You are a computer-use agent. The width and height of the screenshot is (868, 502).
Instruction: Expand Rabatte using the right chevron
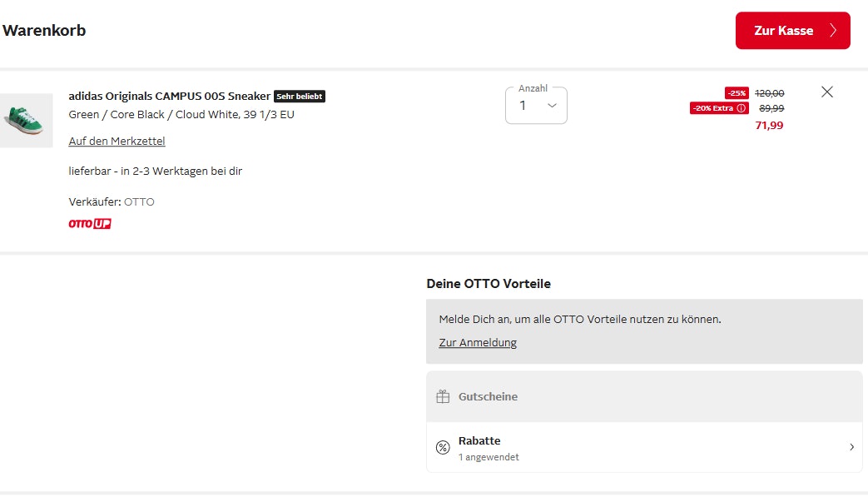point(851,448)
